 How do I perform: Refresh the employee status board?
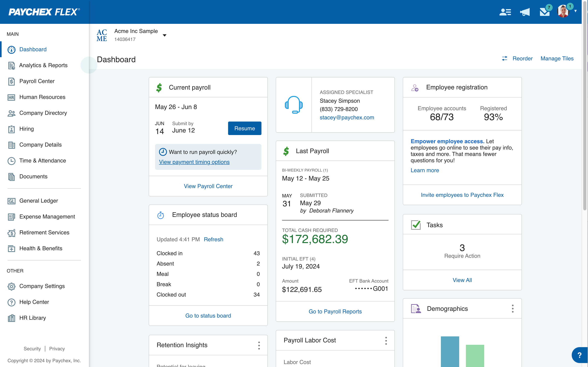click(213, 240)
